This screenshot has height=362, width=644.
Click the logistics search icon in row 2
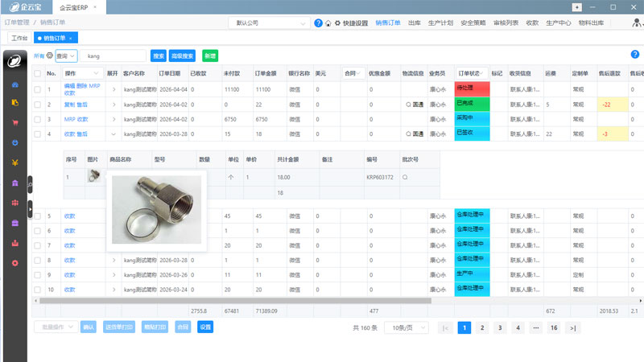[x=408, y=105]
